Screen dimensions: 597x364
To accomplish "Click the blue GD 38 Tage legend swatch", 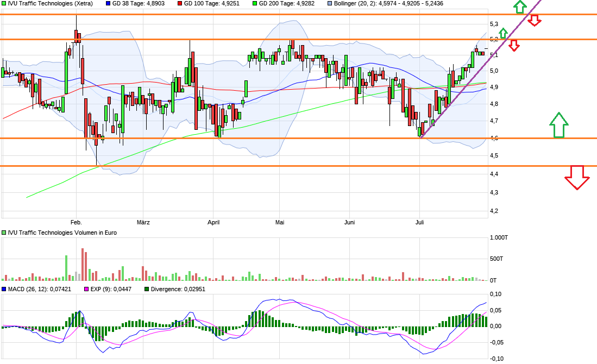I will coord(108,3).
